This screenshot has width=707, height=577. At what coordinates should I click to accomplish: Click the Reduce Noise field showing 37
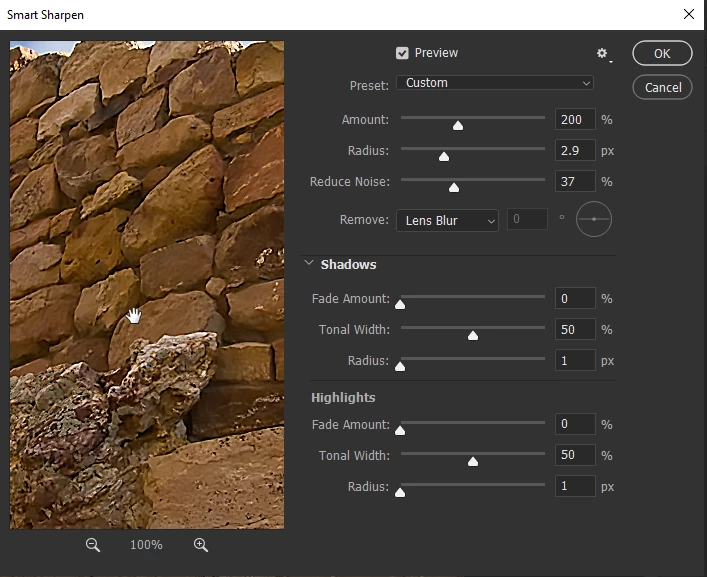pyautogui.click(x=575, y=182)
